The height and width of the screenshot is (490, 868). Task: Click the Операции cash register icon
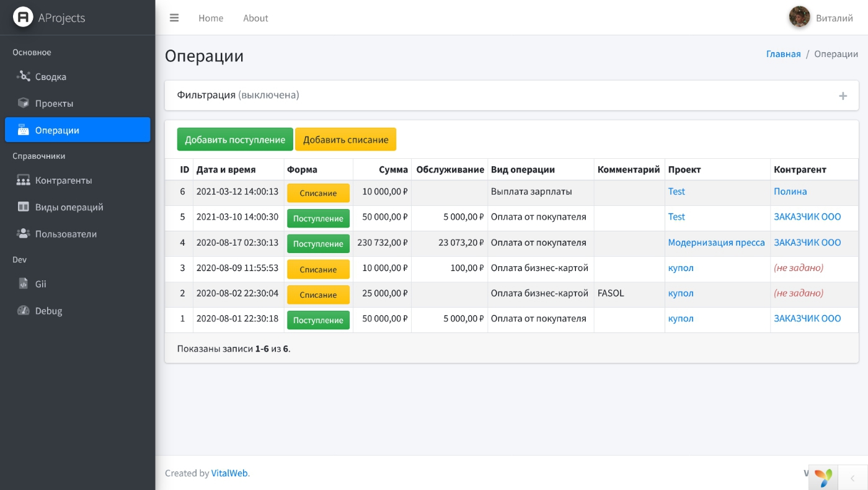tap(24, 130)
